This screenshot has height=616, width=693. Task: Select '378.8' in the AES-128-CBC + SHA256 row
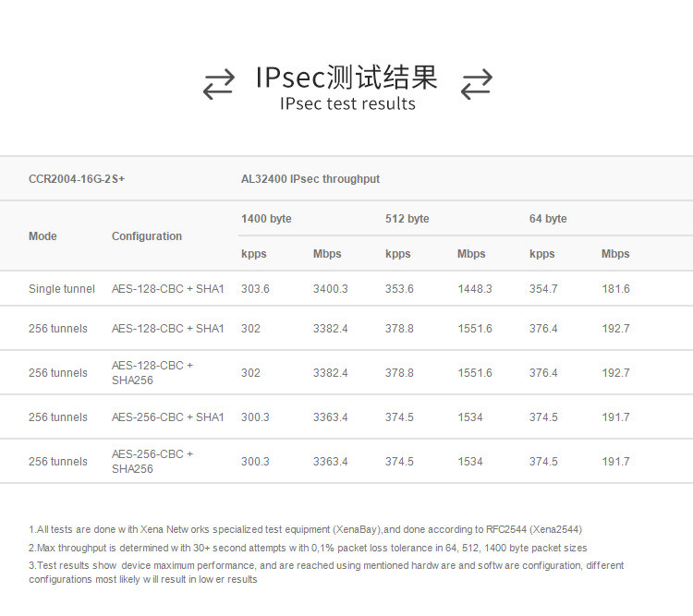coord(399,373)
